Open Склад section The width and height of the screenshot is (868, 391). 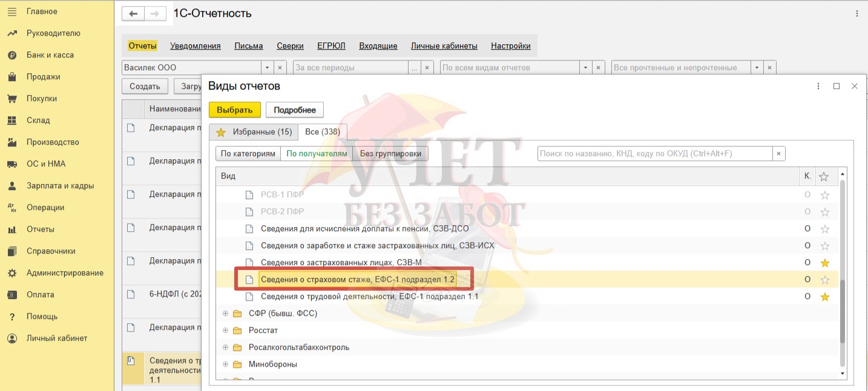[x=38, y=120]
